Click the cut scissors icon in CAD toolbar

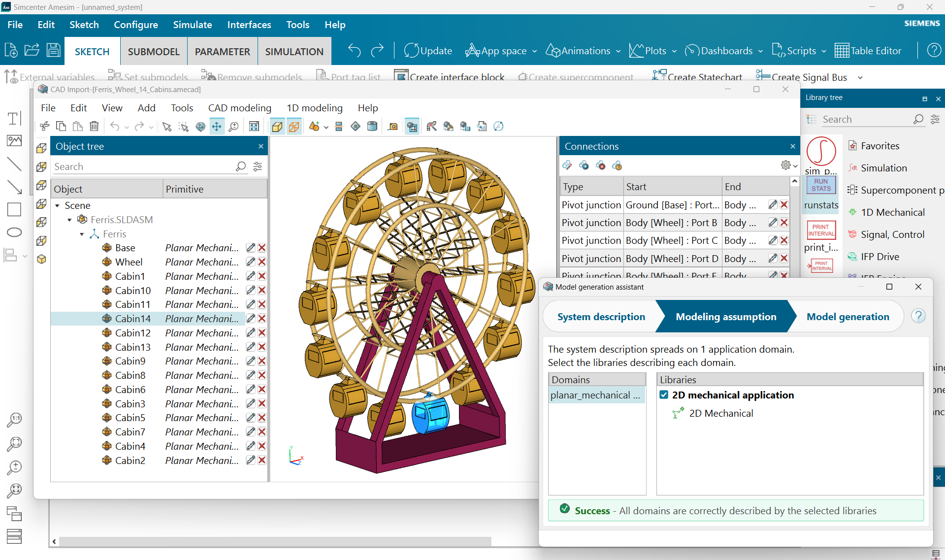[x=45, y=127]
